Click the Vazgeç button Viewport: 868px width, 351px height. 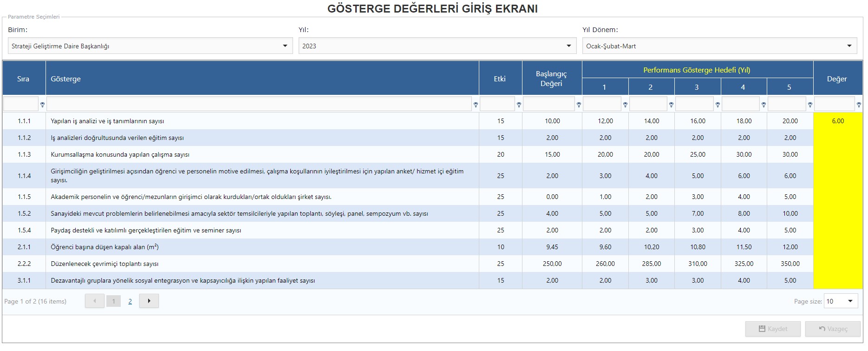[x=833, y=329]
